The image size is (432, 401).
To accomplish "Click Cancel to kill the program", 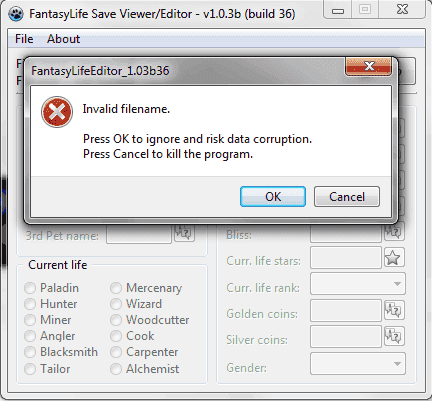I will [347, 197].
